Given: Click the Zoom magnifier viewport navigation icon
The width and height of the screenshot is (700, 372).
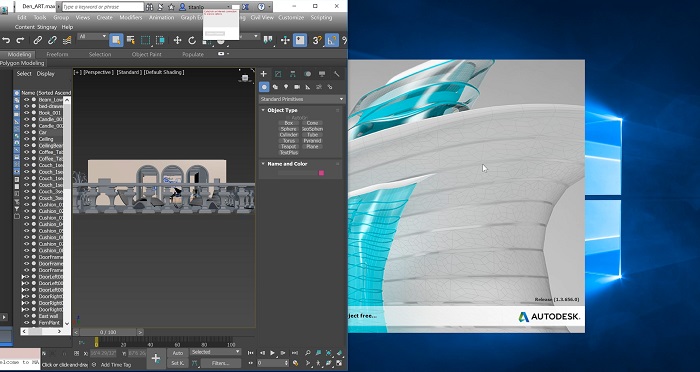Looking at the screenshot, I should pyautogui.click(x=308, y=353).
